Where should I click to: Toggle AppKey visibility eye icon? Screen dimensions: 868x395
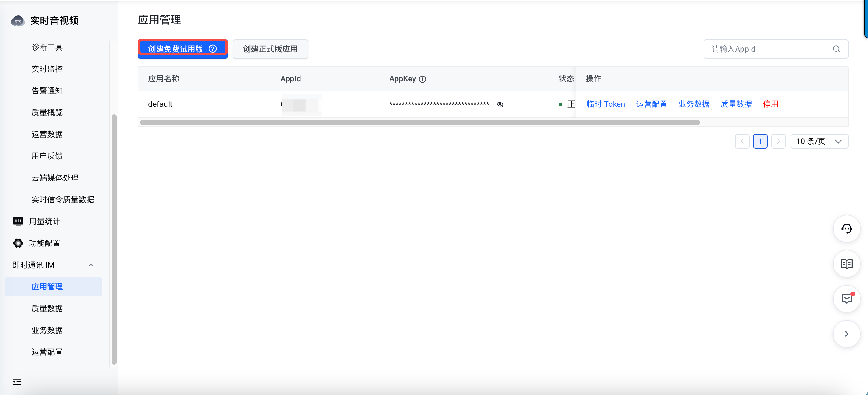[500, 104]
